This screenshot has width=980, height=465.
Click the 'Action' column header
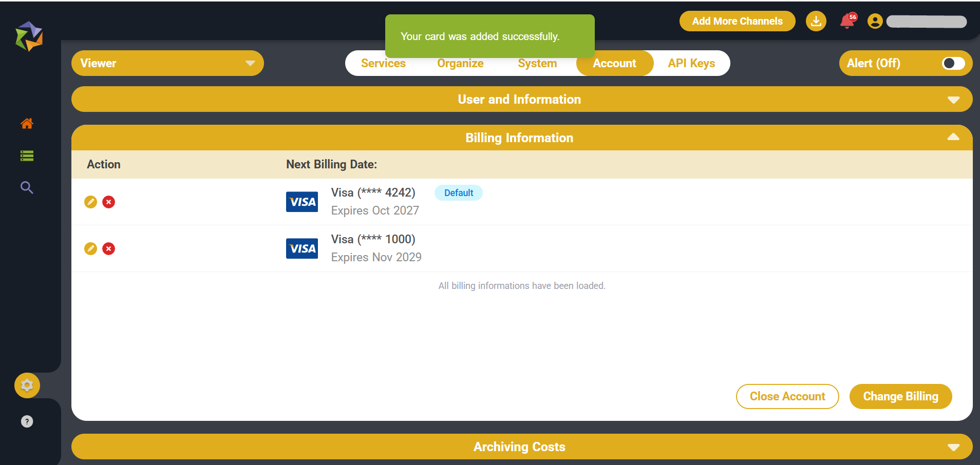[104, 164]
